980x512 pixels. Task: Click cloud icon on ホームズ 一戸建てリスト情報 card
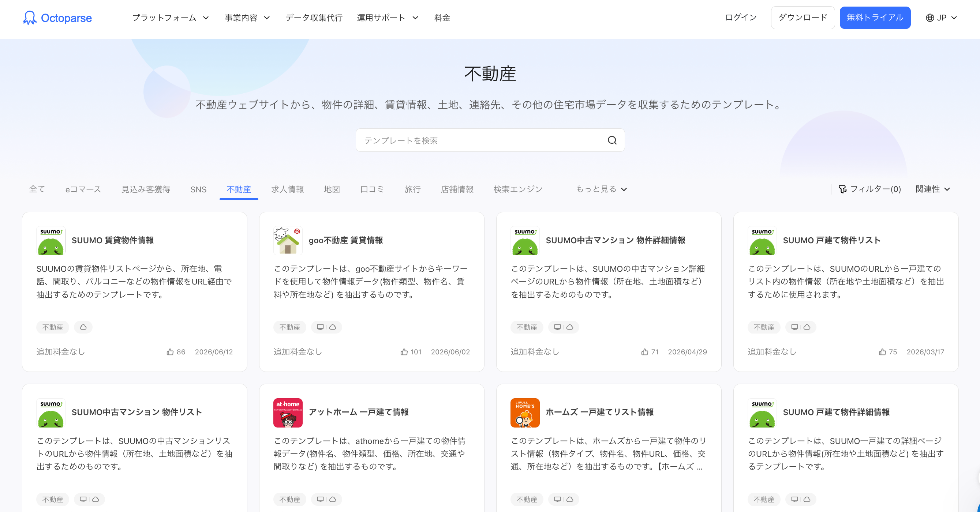tap(569, 500)
